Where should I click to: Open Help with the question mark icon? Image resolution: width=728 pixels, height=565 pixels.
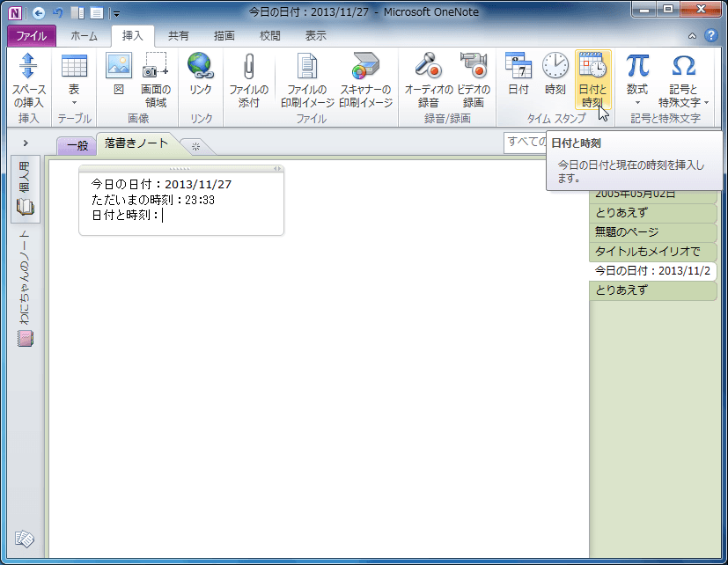710,35
